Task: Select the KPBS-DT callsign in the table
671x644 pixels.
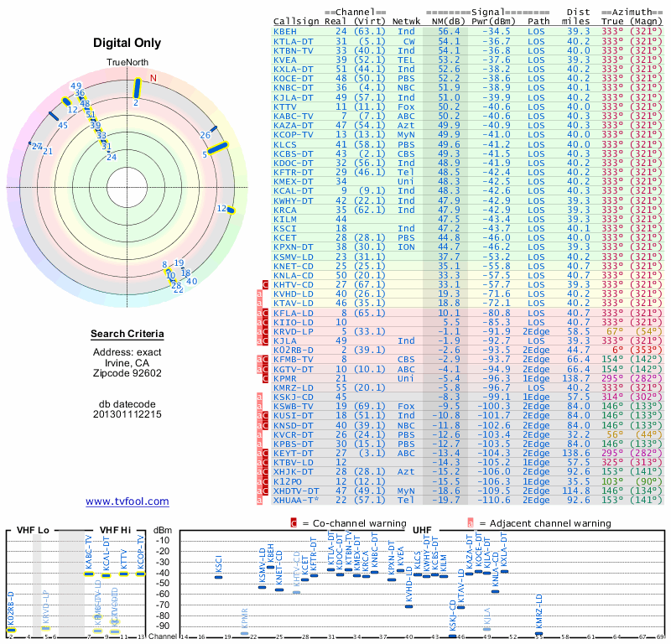Action: (x=294, y=444)
